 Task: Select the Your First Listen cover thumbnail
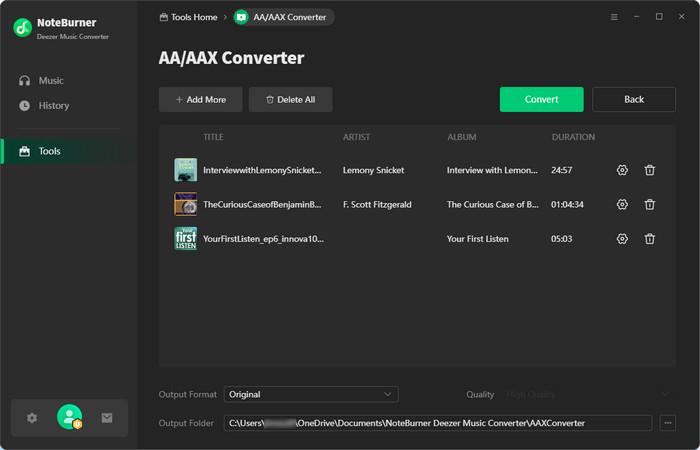pos(185,238)
